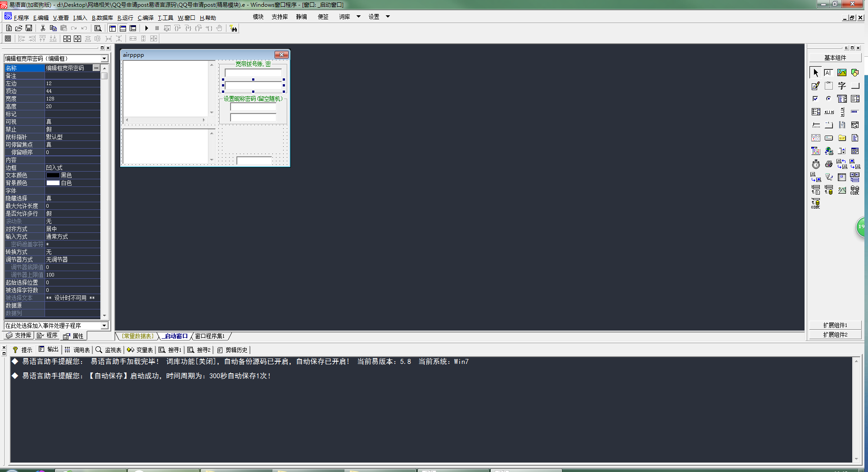Click the binoculars help-search toolbar icon
Screen dimensions: 868x472
233,28
